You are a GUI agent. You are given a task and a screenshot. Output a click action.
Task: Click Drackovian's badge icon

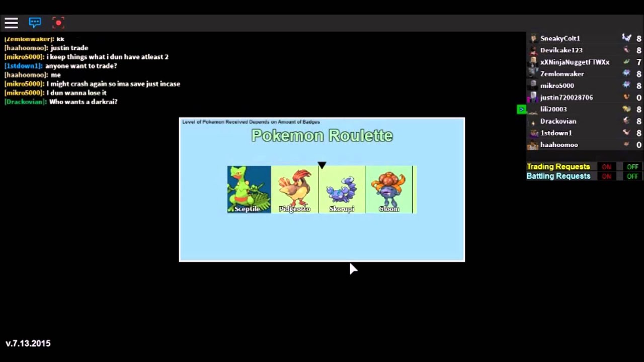626,121
